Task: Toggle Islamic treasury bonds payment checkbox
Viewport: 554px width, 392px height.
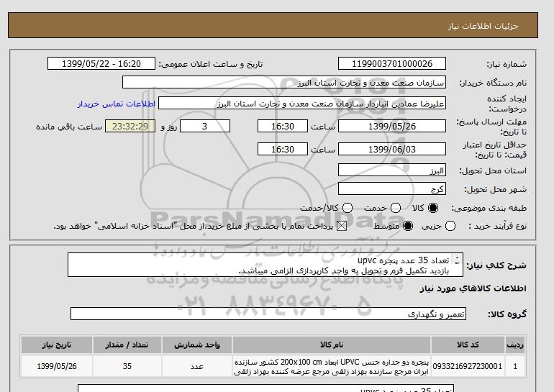Action: (x=342, y=226)
